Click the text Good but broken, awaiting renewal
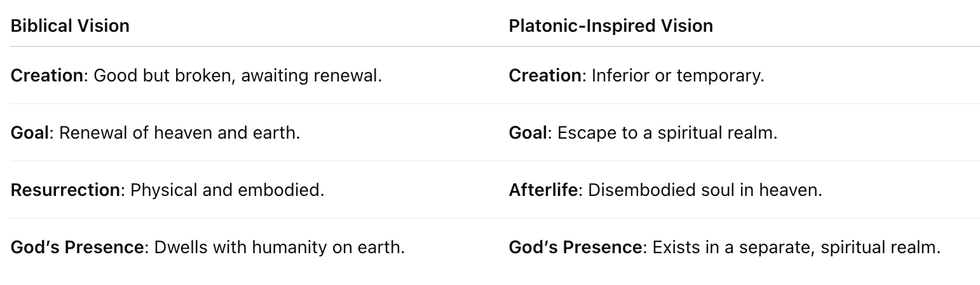980x285 pixels. pyautogui.click(x=238, y=76)
